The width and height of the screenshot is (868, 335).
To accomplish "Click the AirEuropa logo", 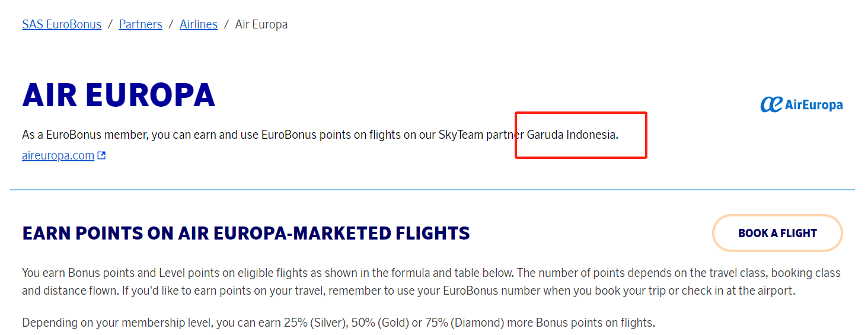I will (x=801, y=104).
